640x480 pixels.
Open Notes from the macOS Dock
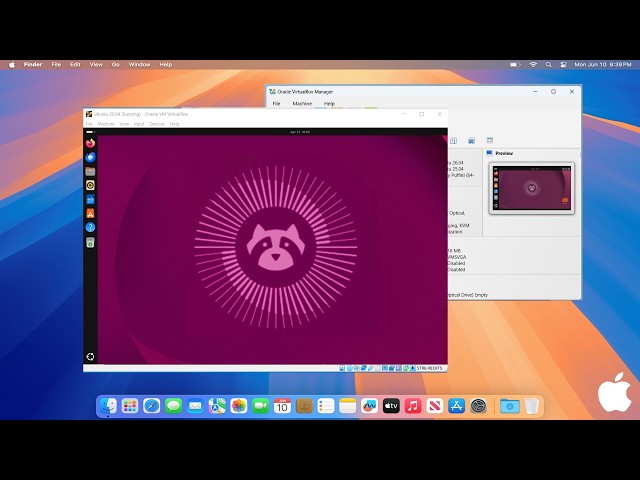coord(347,406)
